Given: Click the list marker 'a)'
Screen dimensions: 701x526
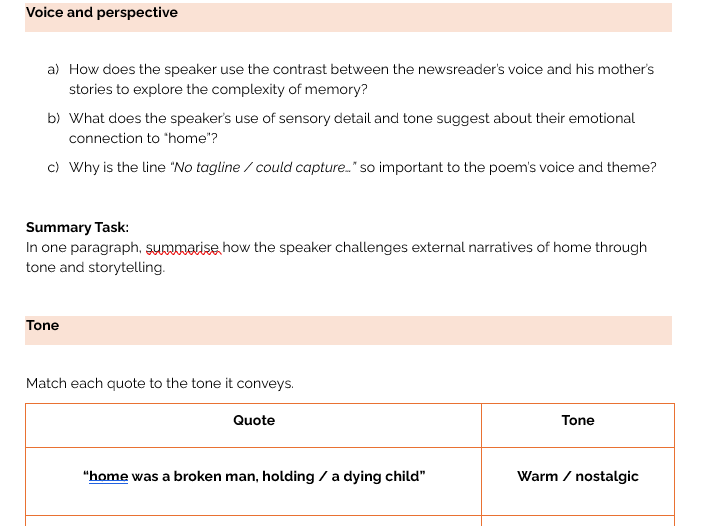Looking at the screenshot, I should coord(53,69).
